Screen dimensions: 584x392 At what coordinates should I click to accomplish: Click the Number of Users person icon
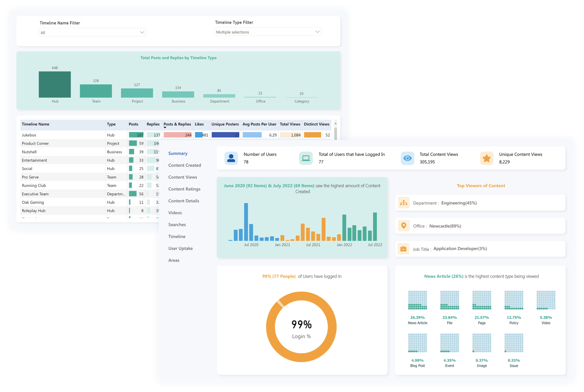(x=231, y=158)
